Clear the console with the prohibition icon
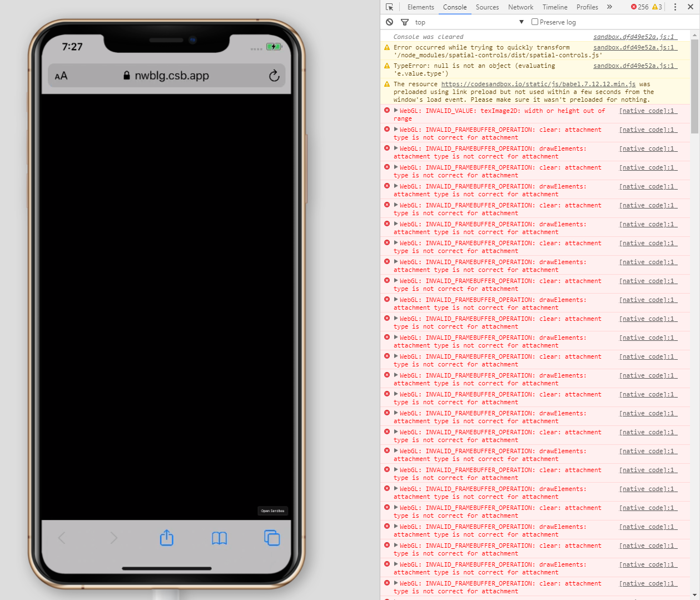 pyautogui.click(x=389, y=22)
